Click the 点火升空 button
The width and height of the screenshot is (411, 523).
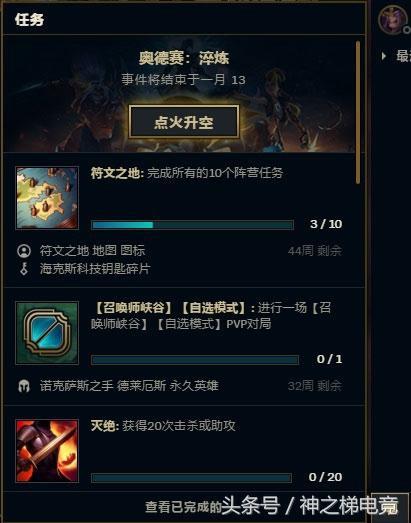184,122
